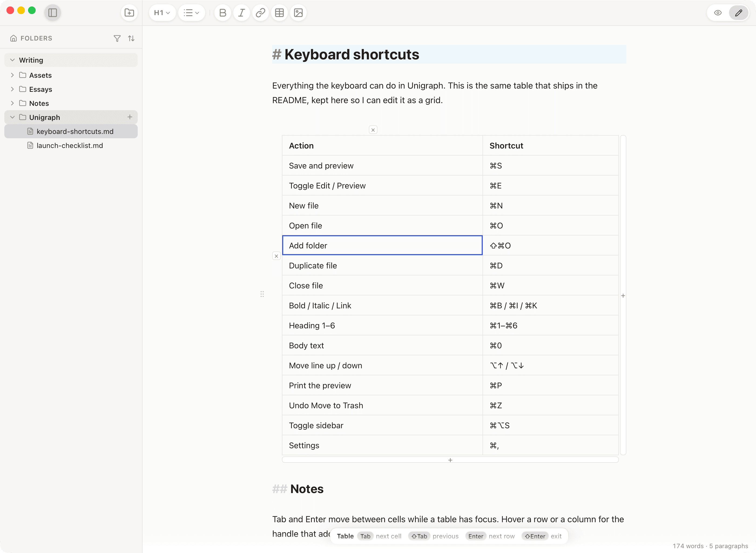Collapse the Writing root folder
The height and width of the screenshot is (553, 756).
coord(12,60)
